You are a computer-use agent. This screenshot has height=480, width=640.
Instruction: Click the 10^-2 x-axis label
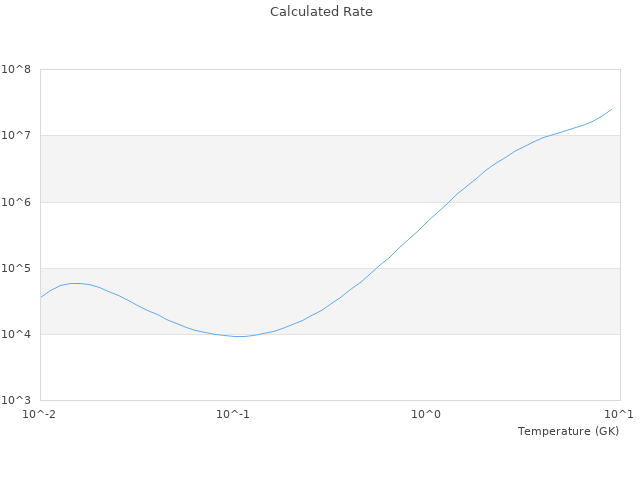40,414
